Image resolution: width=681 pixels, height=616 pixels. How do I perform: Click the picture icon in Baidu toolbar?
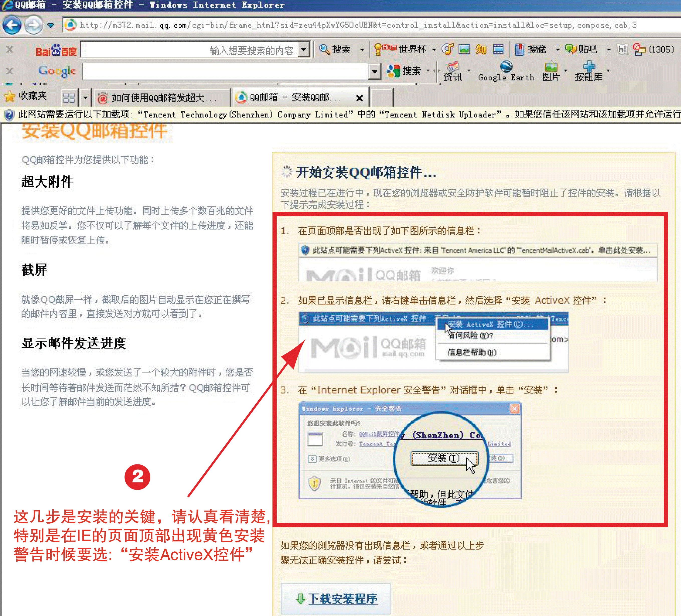point(464,49)
